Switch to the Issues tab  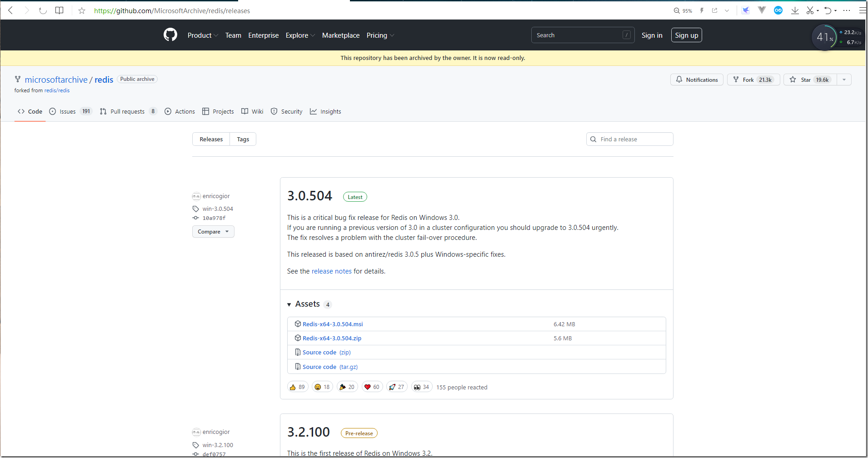tap(70, 111)
